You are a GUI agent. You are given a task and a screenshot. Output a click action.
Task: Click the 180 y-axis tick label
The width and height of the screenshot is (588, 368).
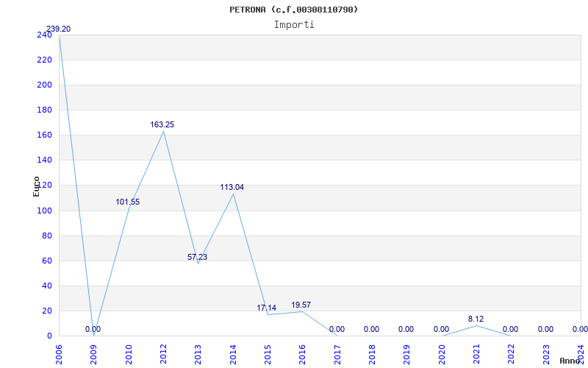point(44,110)
